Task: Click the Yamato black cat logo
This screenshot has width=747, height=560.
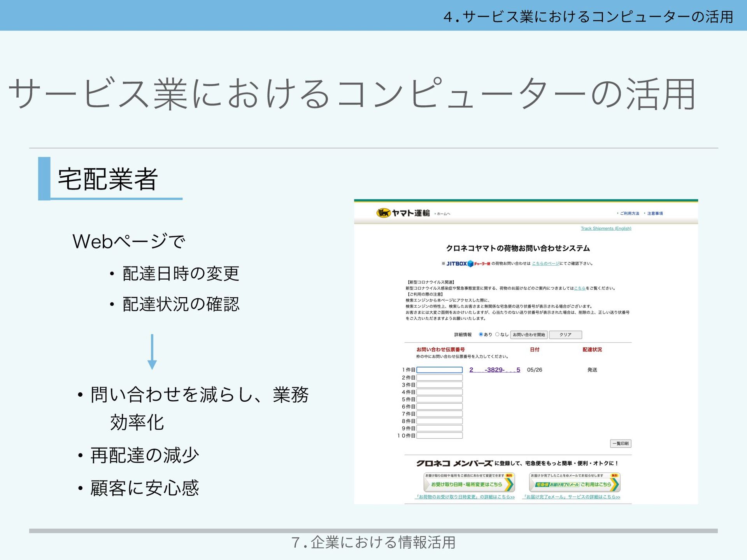Action: tap(383, 213)
